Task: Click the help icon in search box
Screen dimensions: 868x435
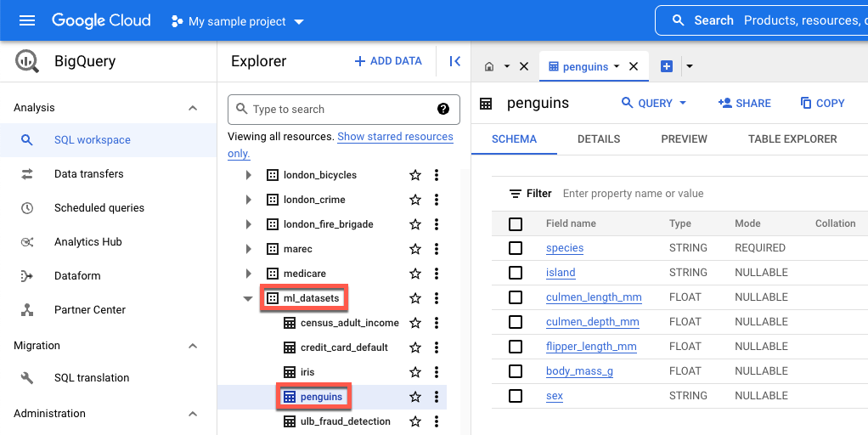Action: click(443, 109)
